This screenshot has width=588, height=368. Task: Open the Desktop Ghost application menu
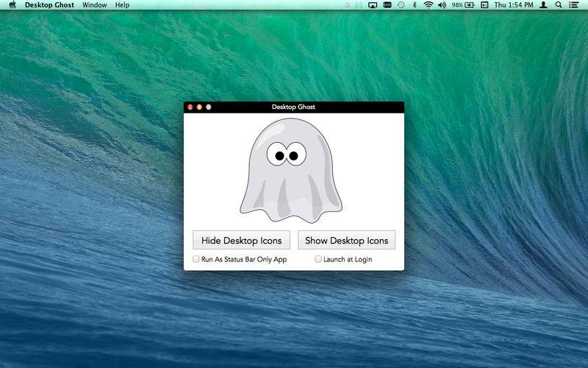pos(49,5)
